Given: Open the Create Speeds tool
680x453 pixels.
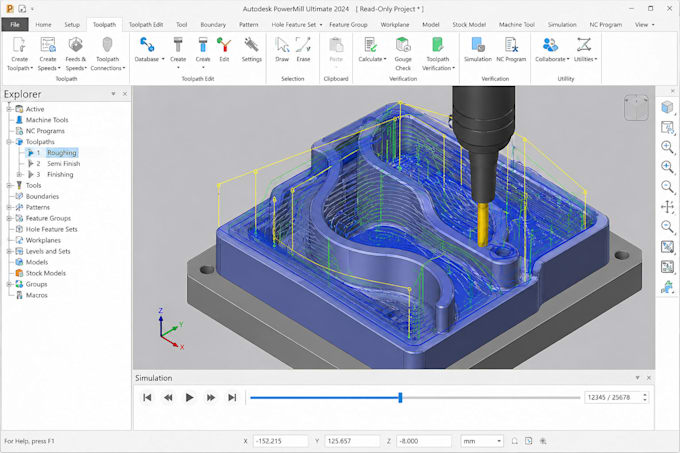Looking at the screenshot, I should coord(48,45).
